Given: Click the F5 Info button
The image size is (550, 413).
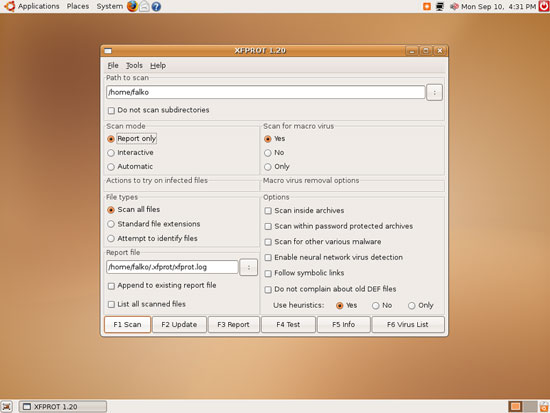Looking at the screenshot, I should (x=344, y=325).
